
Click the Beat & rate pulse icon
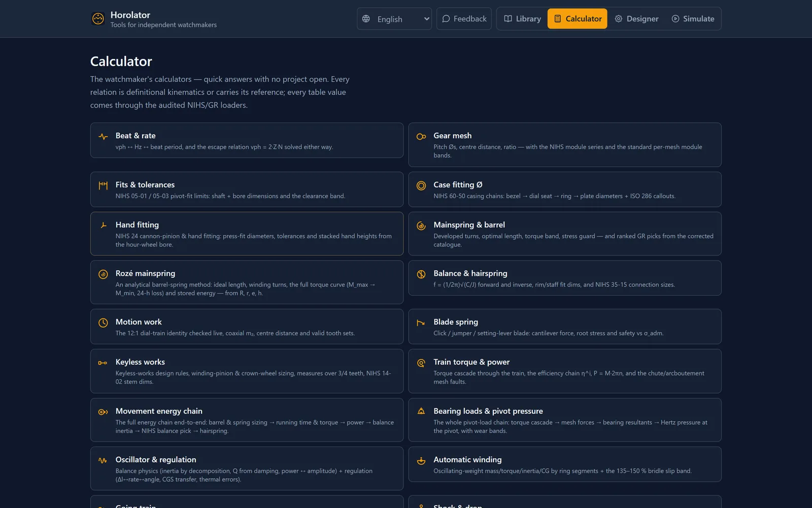(103, 137)
